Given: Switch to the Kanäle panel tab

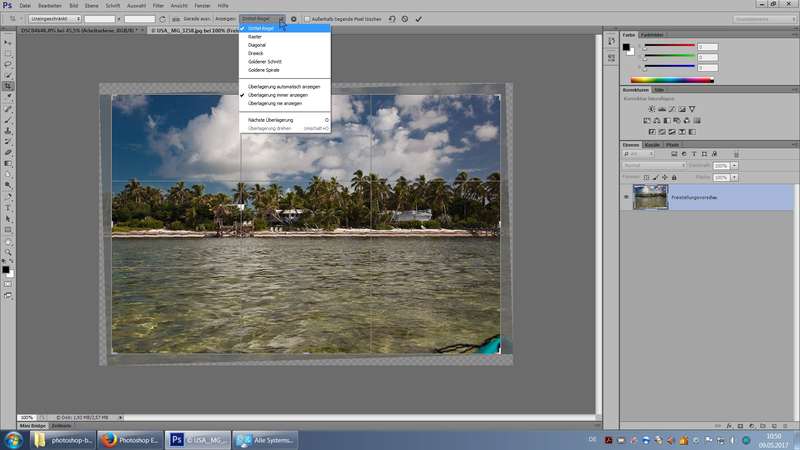Looking at the screenshot, I should click(651, 145).
